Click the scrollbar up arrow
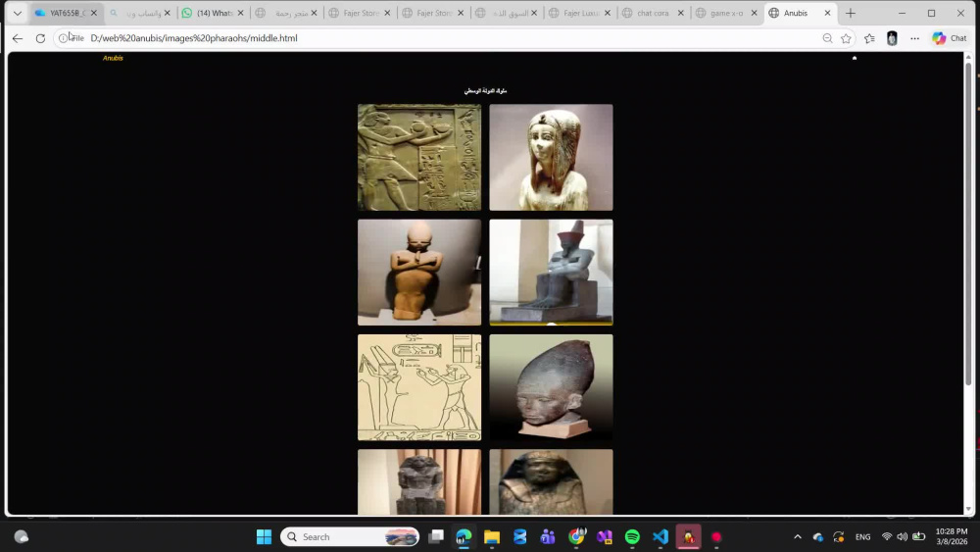The image size is (980, 552). tap(969, 57)
